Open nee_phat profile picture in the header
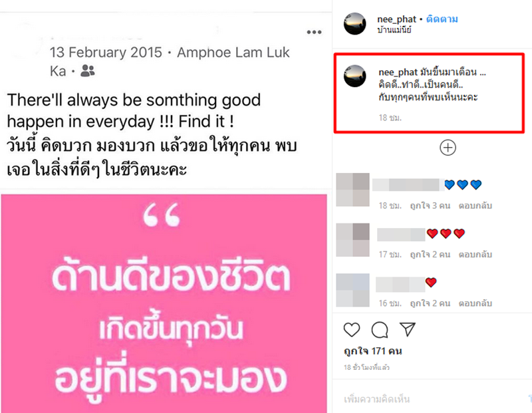532x413 pixels. pyautogui.click(x=354, y=24)
